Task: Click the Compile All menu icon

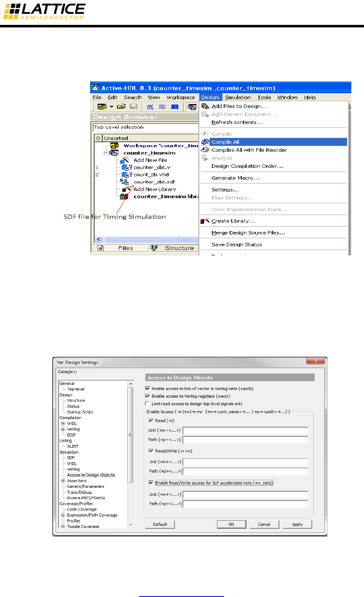Action: [x=205, y=142]
